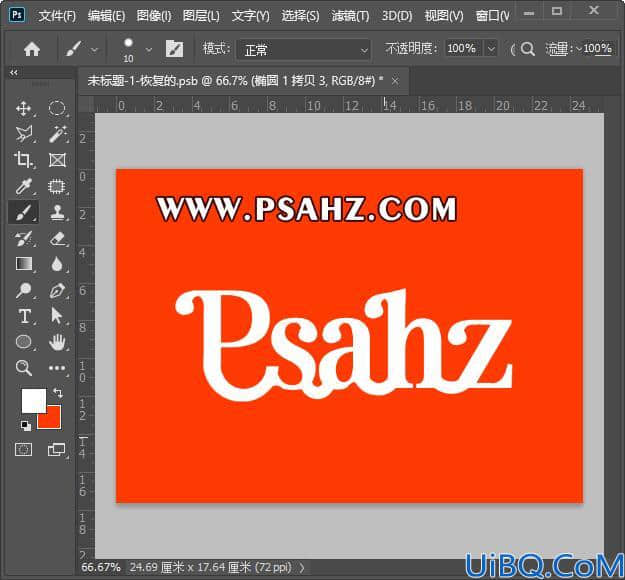
Task: Toggle the Brush Settings panel button
Action: tap(174, 49)
